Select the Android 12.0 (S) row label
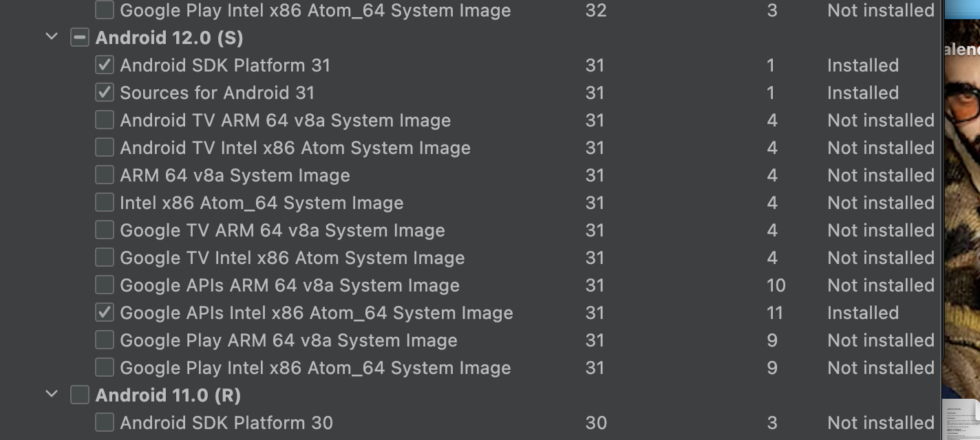 tap(169, 38)
